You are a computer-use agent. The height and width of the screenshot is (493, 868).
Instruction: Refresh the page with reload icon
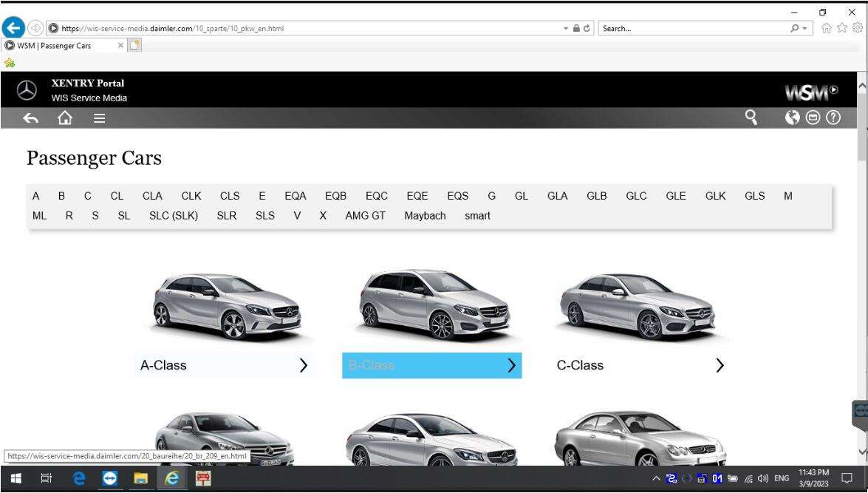click(587, 28)
